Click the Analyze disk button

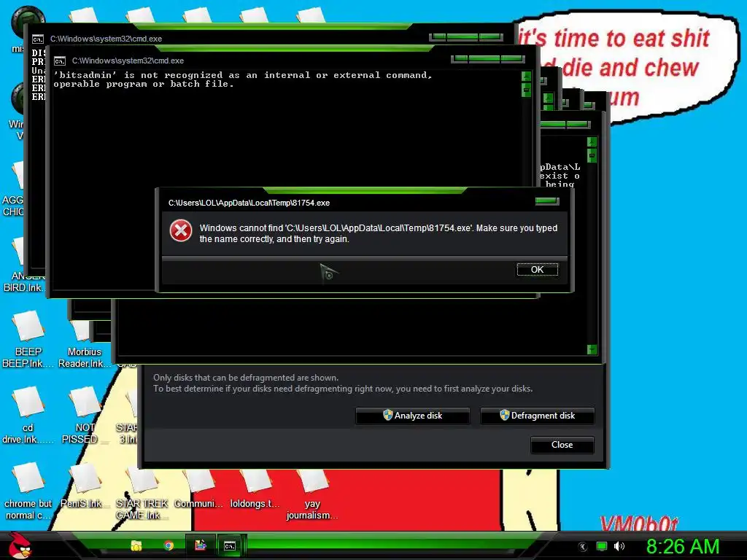[413, 416]
